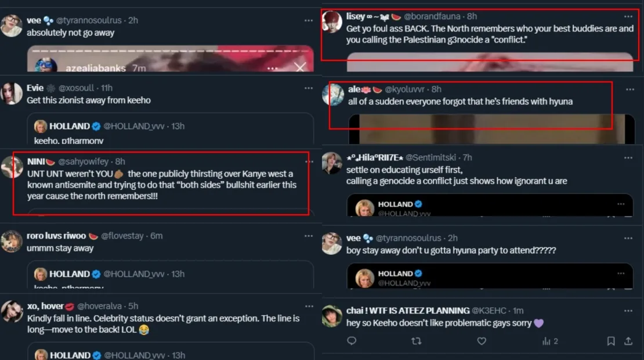Viewport: 644px width, 360px height.
Task: Reply to chai's tweet about Keeho
Action: (352, 341)
